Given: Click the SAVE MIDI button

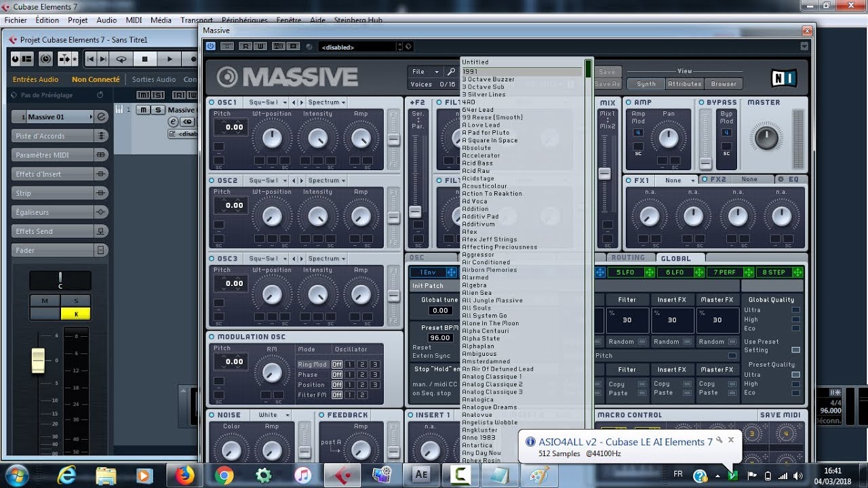Looking at the screenshot, I should click(x=780, y=415).
